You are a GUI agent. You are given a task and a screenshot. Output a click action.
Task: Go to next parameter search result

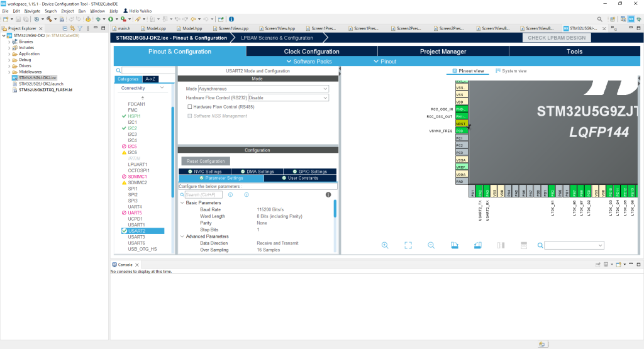point(247,194)
